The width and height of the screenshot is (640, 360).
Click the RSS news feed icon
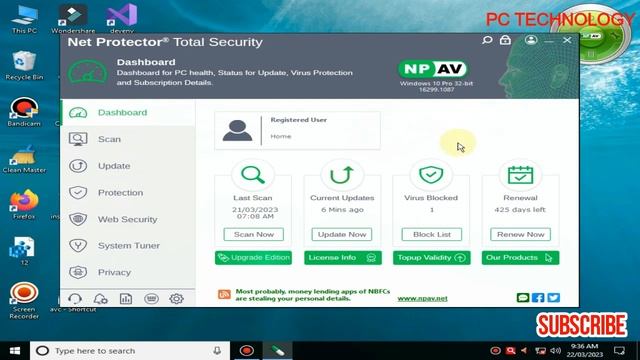click(224, 294)
